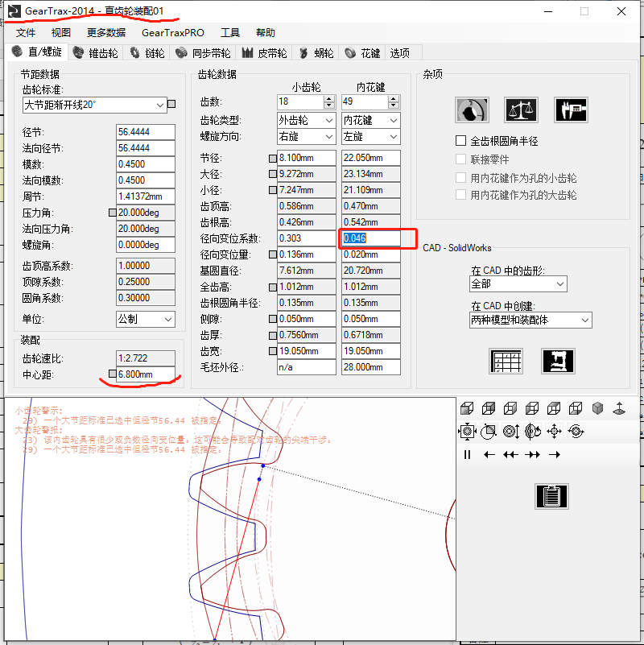Click the zoom-to-fit icon
The height and width of the screenshot is (645, 644).
click(467, 432)
